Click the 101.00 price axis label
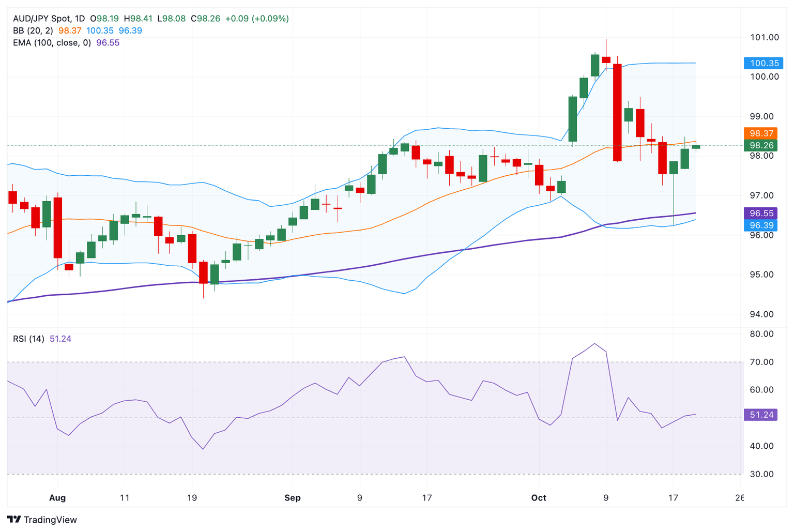 764,37
